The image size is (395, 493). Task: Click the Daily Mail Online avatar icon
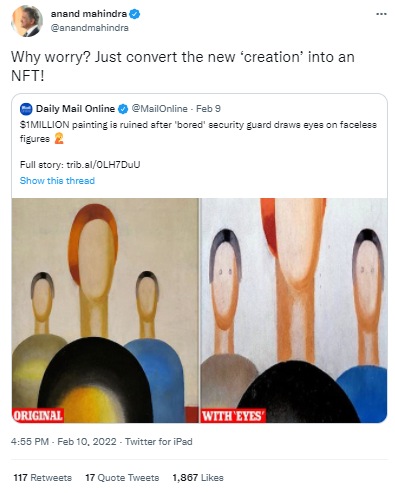(26, 109)
